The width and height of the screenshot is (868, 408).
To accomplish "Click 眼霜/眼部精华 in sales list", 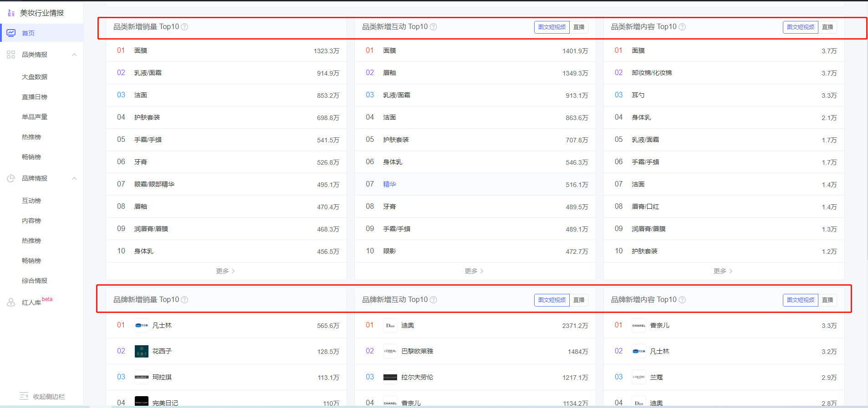I will [x=154, y=184].
